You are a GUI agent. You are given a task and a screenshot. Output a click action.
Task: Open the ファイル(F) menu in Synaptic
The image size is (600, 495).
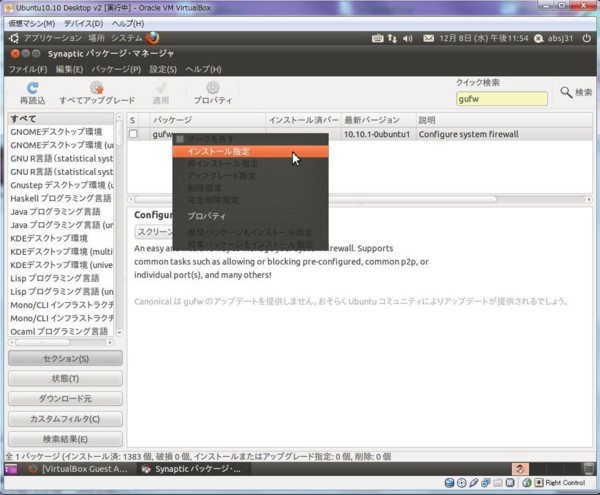coord(28,69)
